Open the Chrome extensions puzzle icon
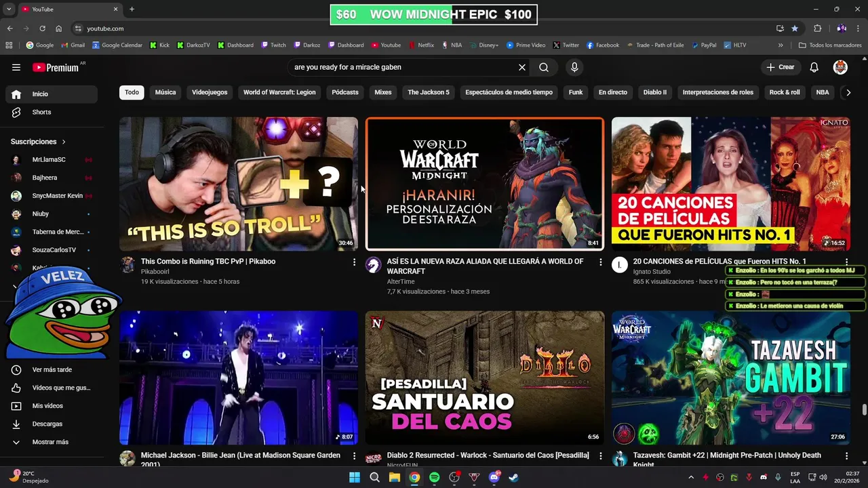 coord(818,28)
